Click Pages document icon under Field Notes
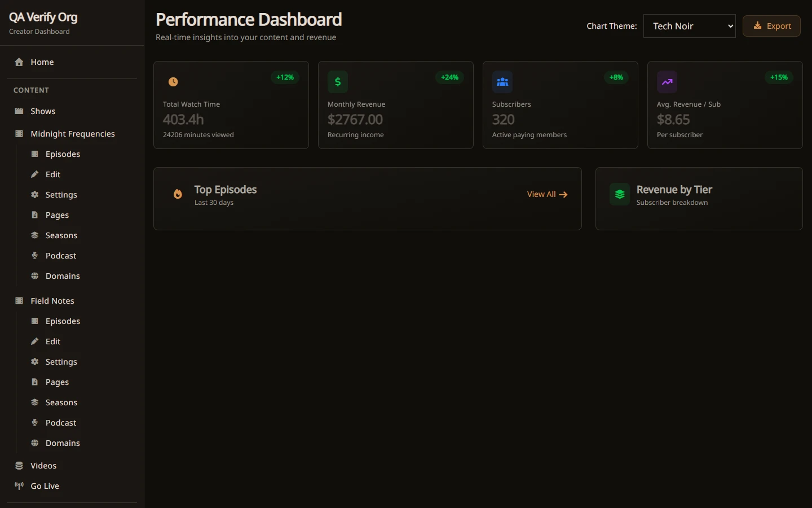The width and height of the screenshot is (812, 508). [34, 382]
